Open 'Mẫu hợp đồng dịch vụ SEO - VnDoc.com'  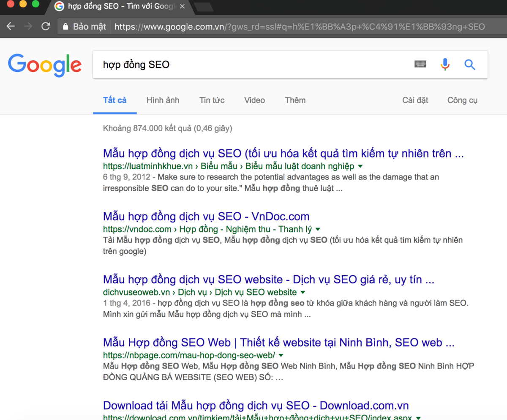tap(206, 217)
